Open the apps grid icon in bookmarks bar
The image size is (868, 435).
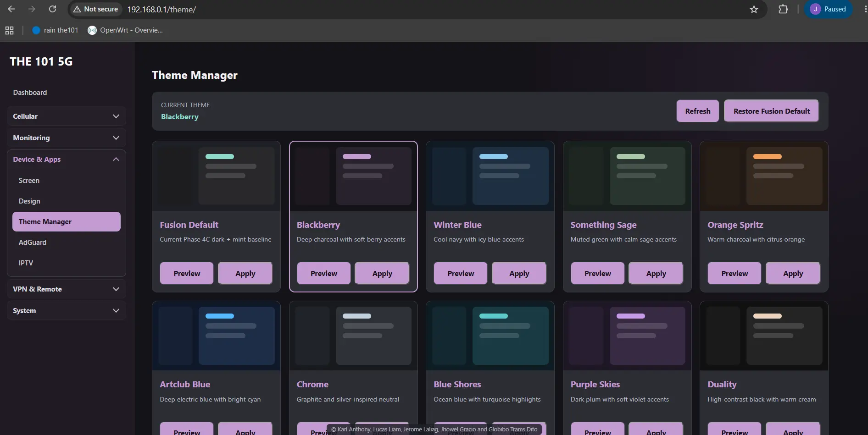[9, 30]
